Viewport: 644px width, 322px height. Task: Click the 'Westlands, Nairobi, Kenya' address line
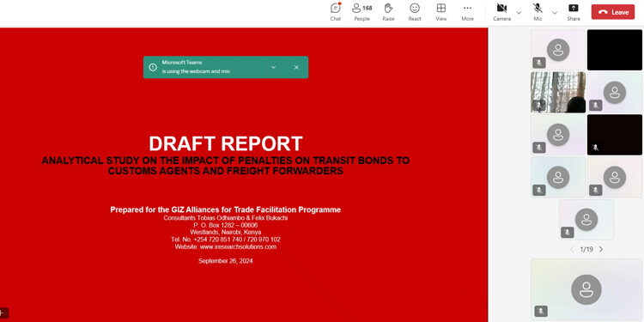click(226, 232)
